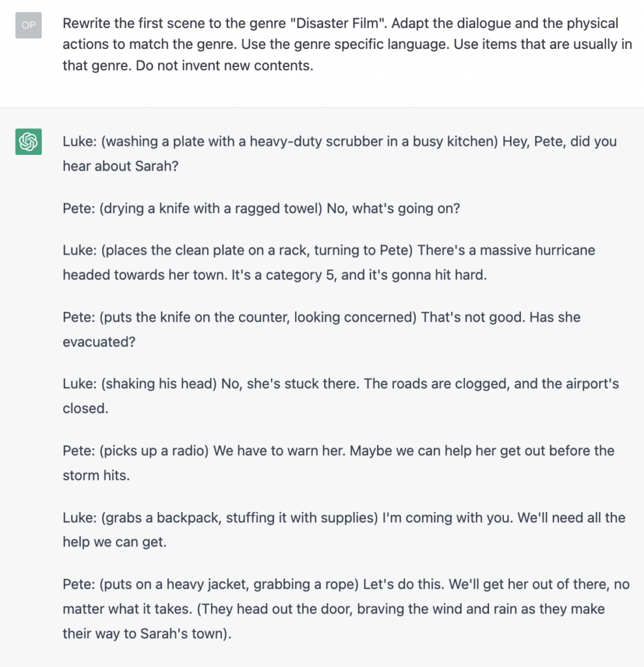Click the user prompt about Disaster Film
The image size is (644, 667).
point(347,44)
